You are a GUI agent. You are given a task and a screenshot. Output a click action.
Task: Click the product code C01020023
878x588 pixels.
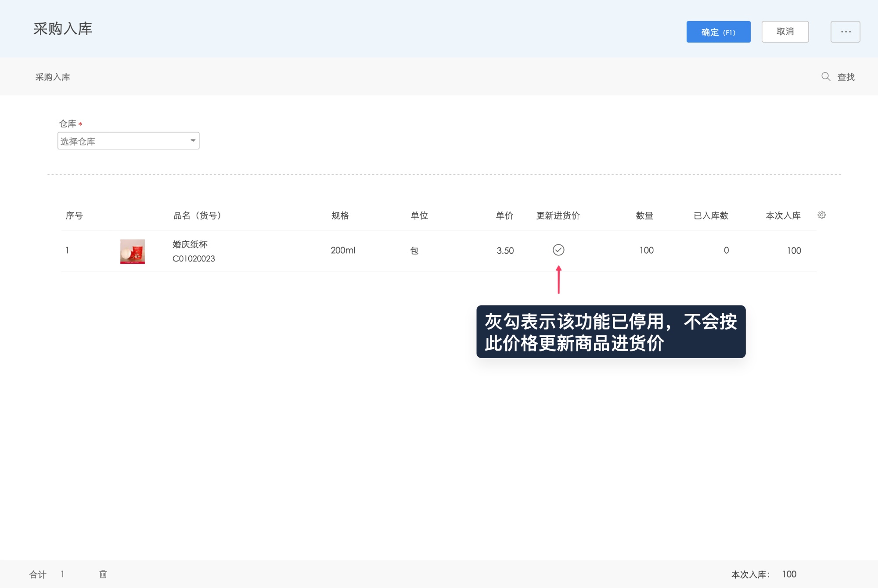coord(194,258)
